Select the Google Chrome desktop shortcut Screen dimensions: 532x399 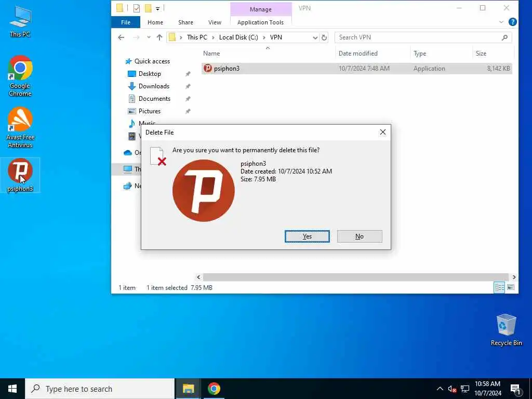point(20,76)
